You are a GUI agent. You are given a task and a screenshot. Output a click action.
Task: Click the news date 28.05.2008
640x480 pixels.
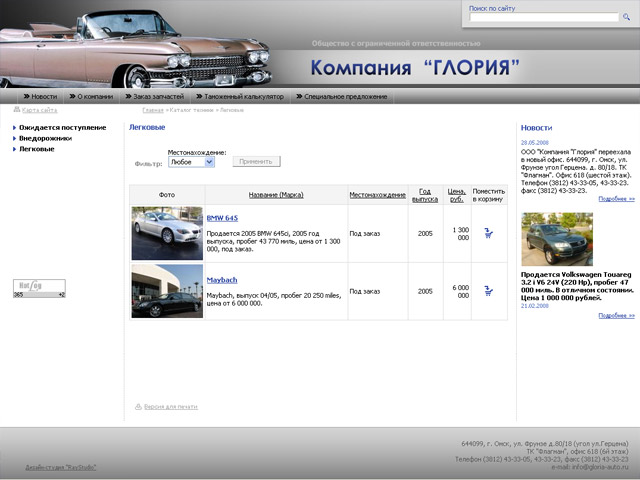535,143
